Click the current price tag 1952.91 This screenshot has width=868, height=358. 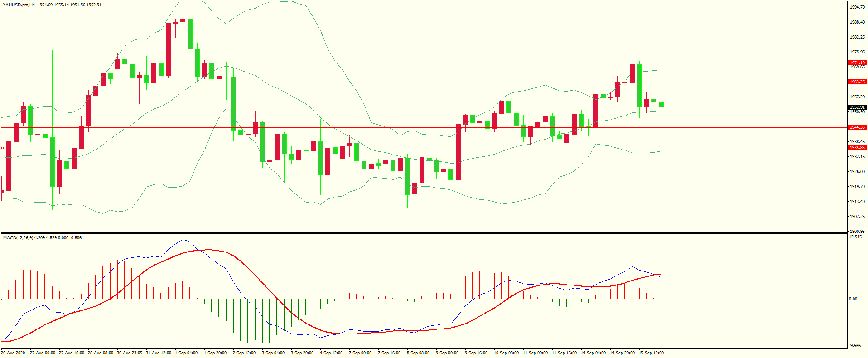pyautogui.click(x=857, y=107)
